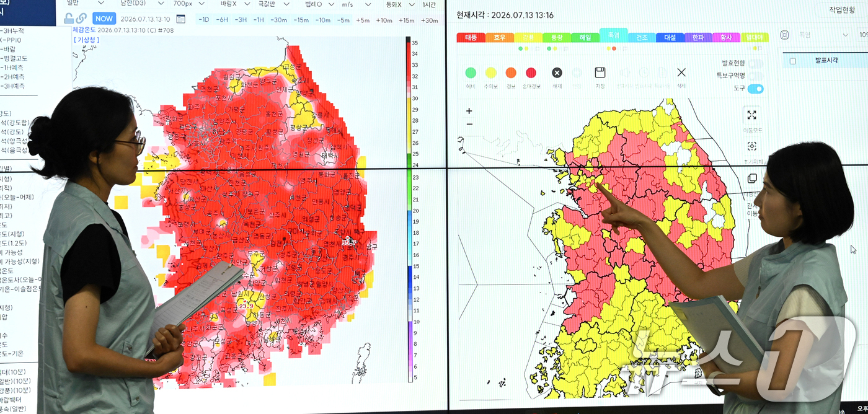Click the blue NOW button
868x414 pixels.
(104, 19)
